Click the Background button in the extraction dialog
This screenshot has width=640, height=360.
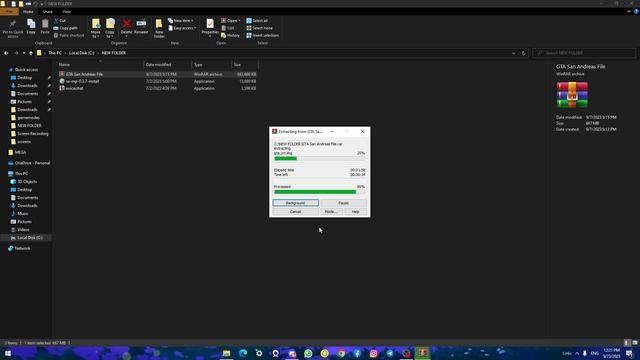[296, 203]
